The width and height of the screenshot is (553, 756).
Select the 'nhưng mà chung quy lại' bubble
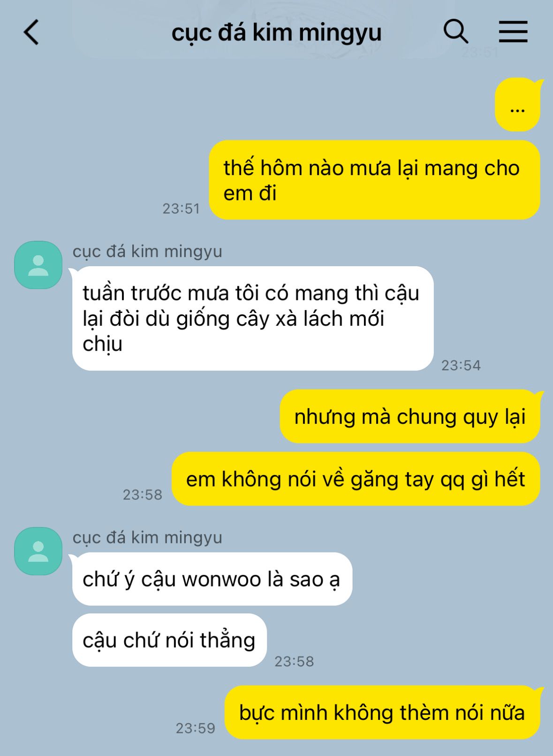click(410, 417)
